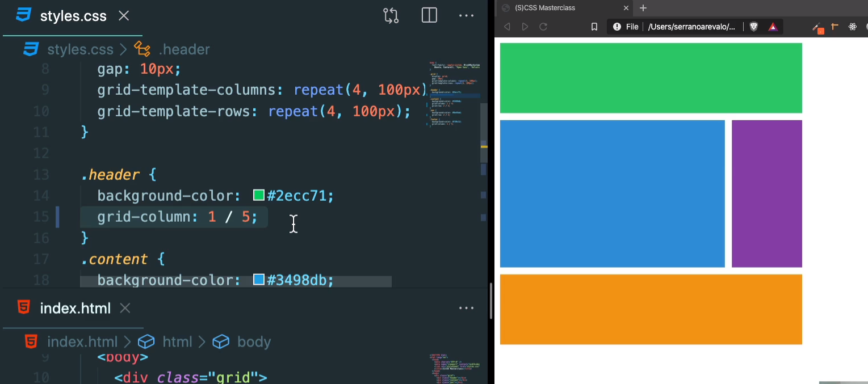Click the browser reload button
Viewport: 868px width, 384px height.
click(x=543, y=26)
